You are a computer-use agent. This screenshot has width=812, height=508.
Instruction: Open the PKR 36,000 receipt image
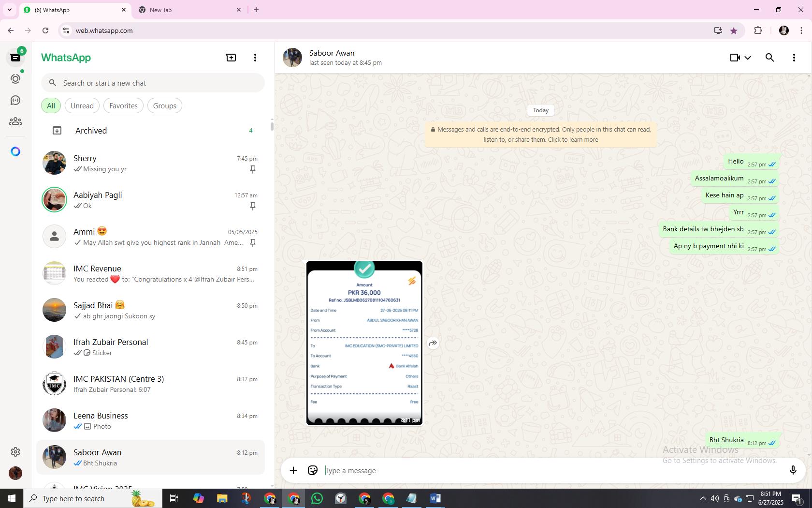364,343
